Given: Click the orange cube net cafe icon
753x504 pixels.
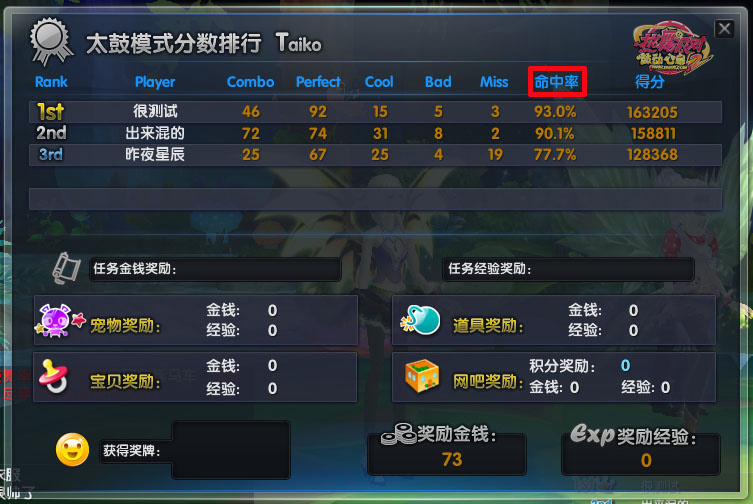Looking at the screenshot, I should [422, 376].
